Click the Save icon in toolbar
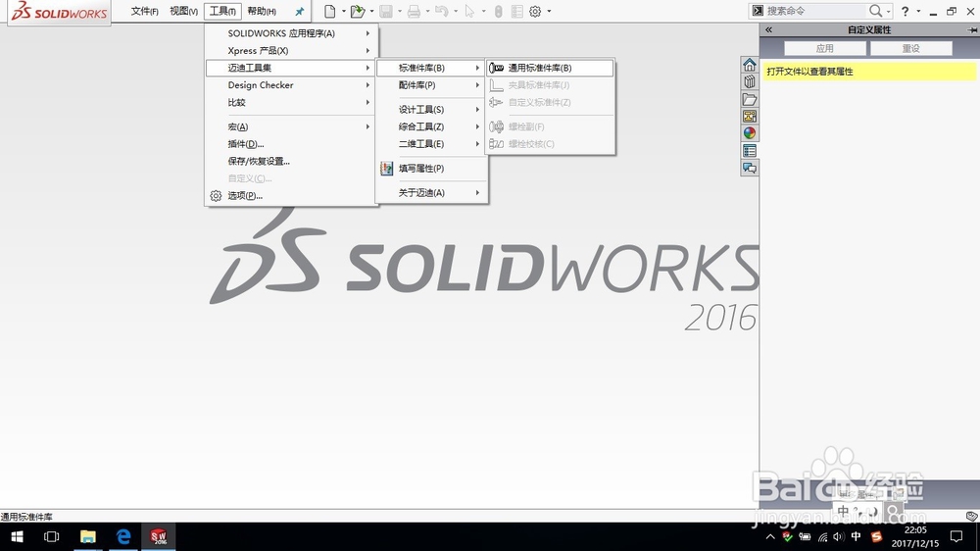 pos(386,11)
